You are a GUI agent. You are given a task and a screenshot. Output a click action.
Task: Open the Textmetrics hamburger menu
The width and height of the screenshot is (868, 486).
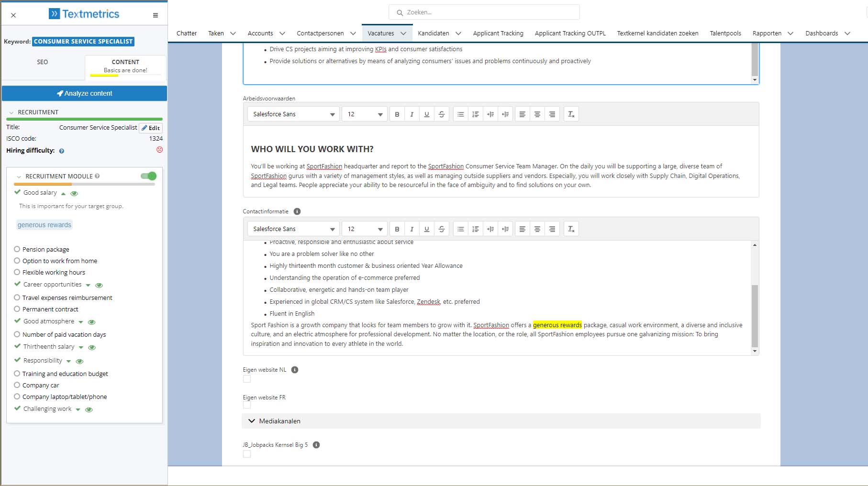tap(156, 15)
